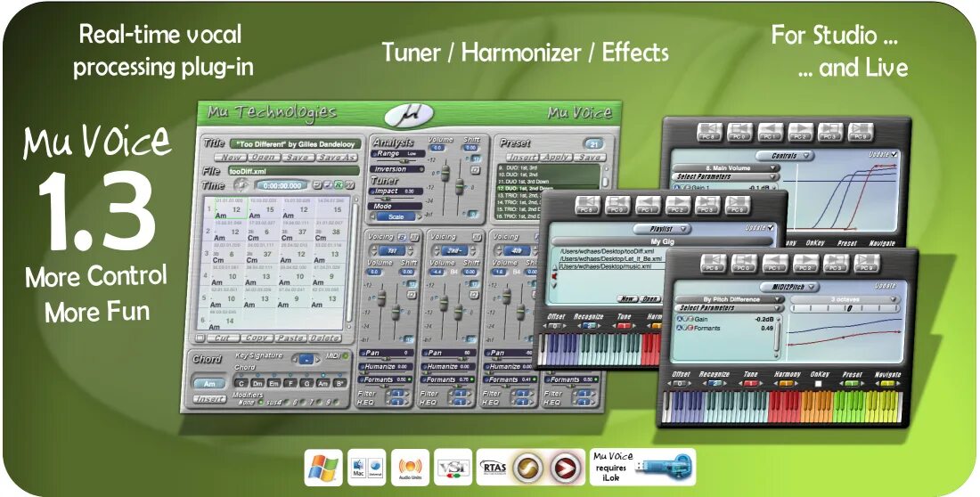Viewport: 980px width, 497px height.
Task: Toggle the MIDI indicator in Chord section
Action: pos(345,356)
